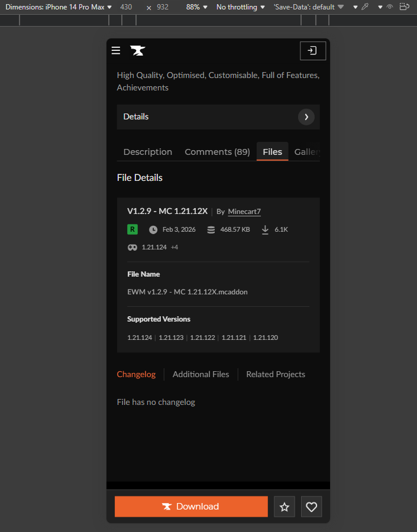Click the rotate device icon in toolbar
Screen dimensions: 417x532
tap(404, 7)
